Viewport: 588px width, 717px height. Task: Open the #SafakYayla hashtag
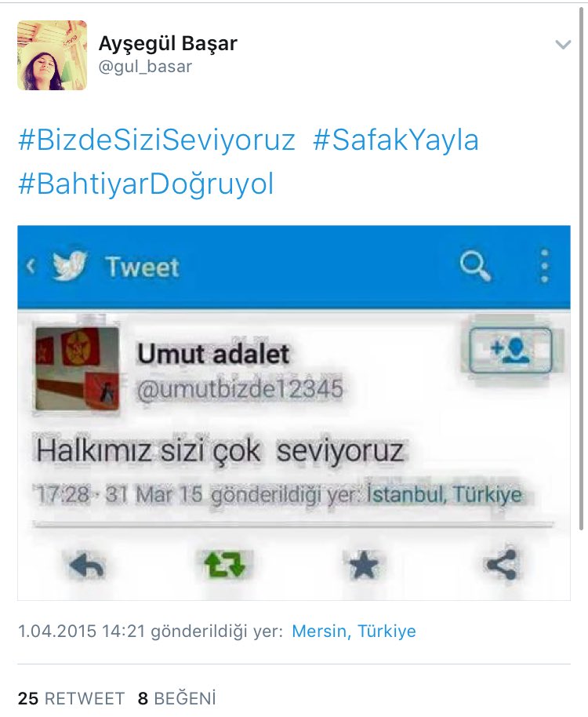pos(396,140)
